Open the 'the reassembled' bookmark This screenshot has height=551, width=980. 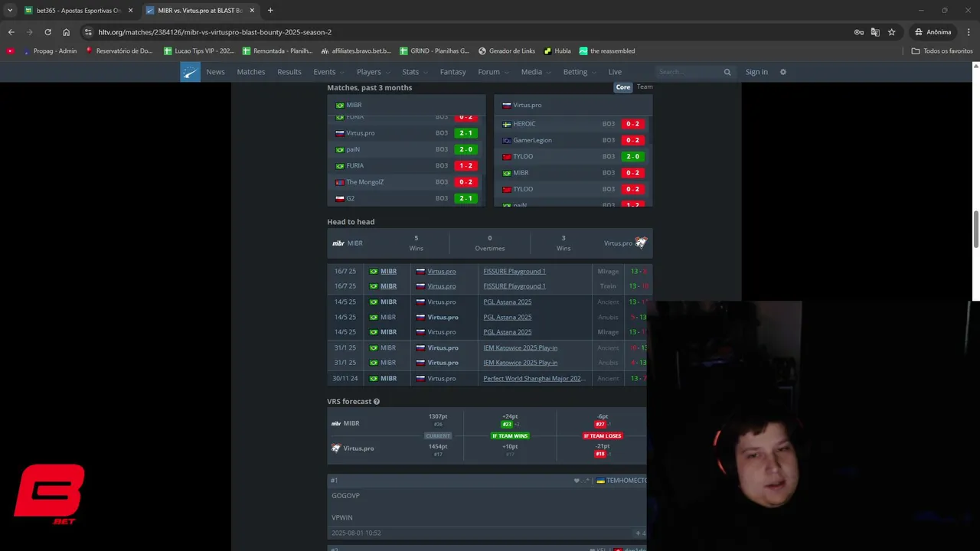[x=607, y=51]
